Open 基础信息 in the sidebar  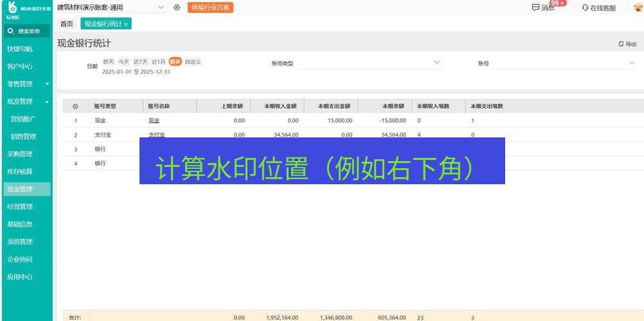coord(20,225)
